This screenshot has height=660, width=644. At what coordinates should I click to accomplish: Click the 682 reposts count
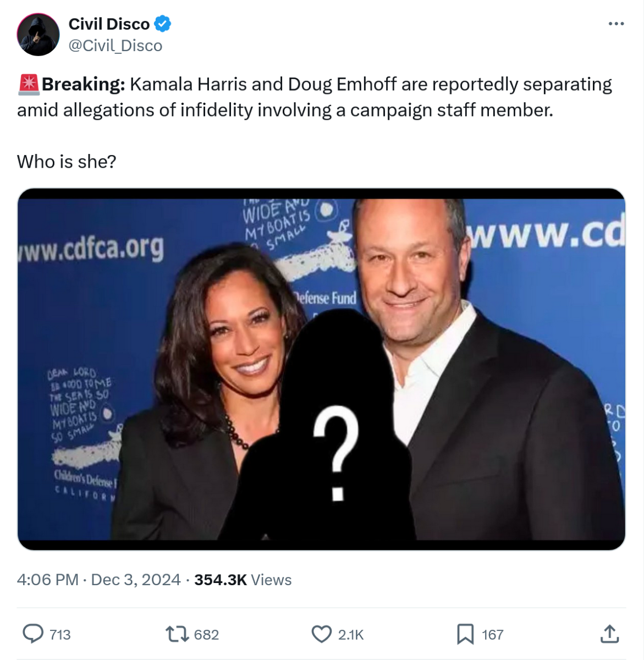pos(207,635)
